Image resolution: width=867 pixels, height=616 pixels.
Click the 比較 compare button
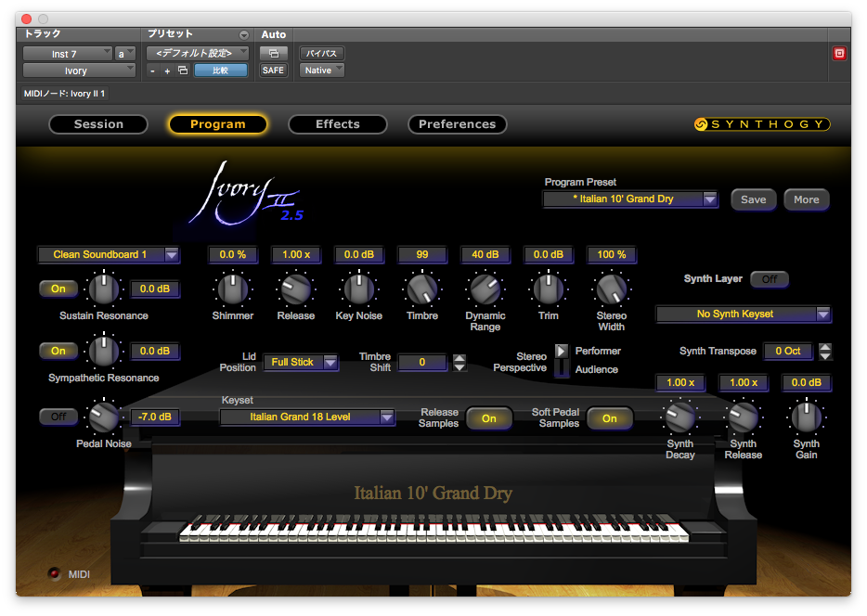(x=221, y=71)
